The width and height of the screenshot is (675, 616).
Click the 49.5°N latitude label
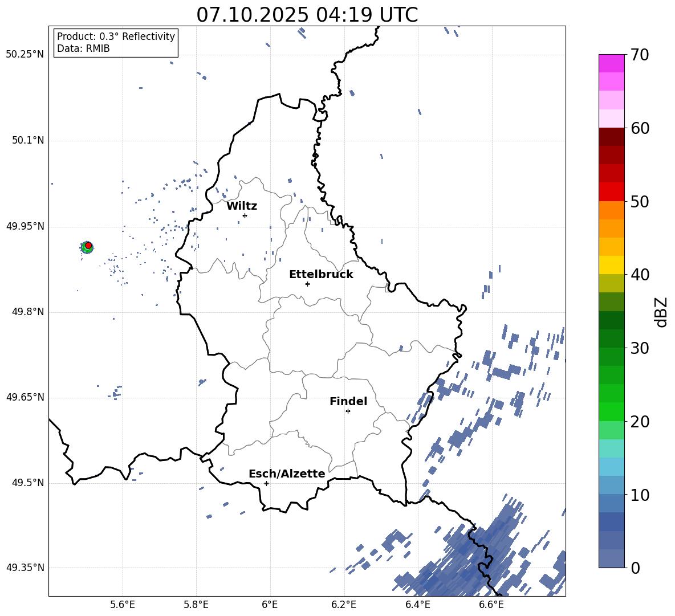[27, 483]
